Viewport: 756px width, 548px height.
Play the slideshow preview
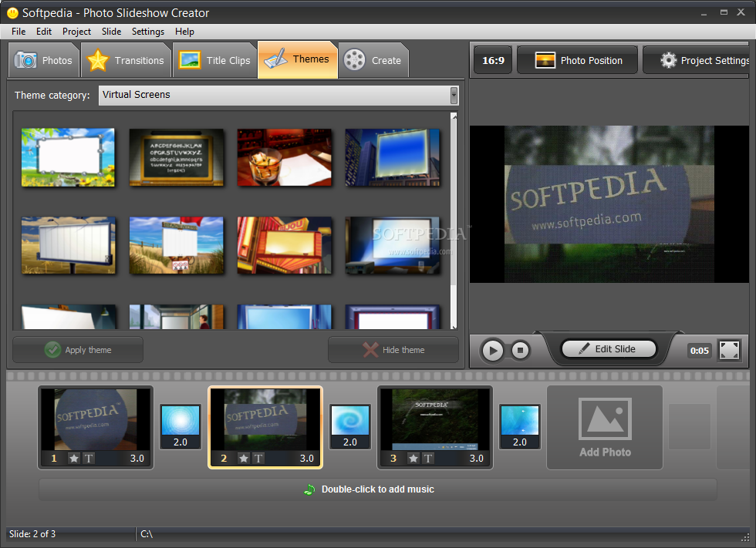(x=493, y=350)
